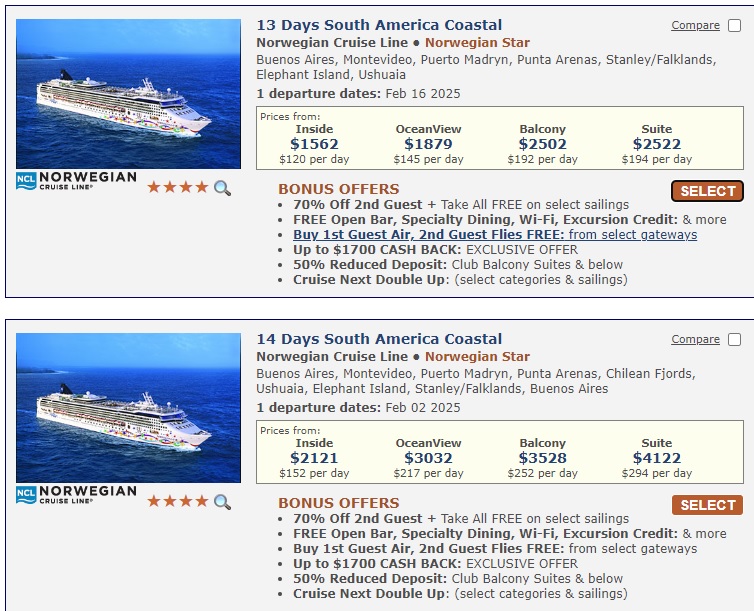Screen dimensions: 754x611
Task: Click star rating of 14 Days cruise
Action: (x=178, y=501)
